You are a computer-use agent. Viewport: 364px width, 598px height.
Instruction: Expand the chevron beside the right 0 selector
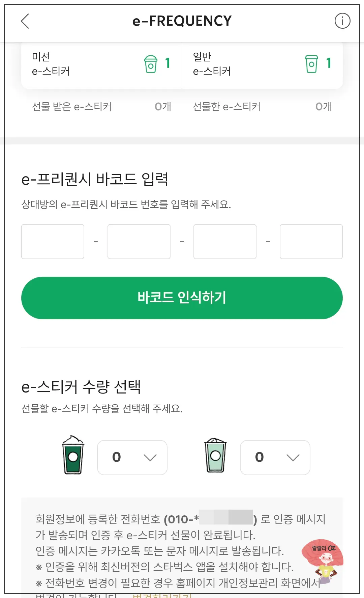click(x=293, y=458)
